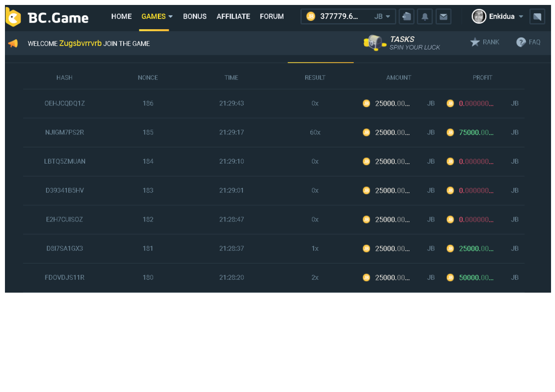Screen dimensions: 555x392
Task: Open the wallet icon
Action: click(x=406, y=17)
